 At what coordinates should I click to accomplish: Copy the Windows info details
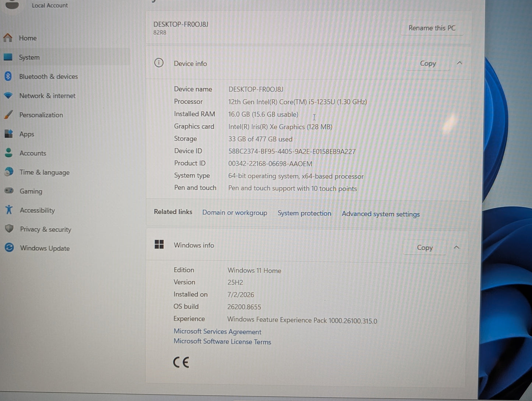425,248
